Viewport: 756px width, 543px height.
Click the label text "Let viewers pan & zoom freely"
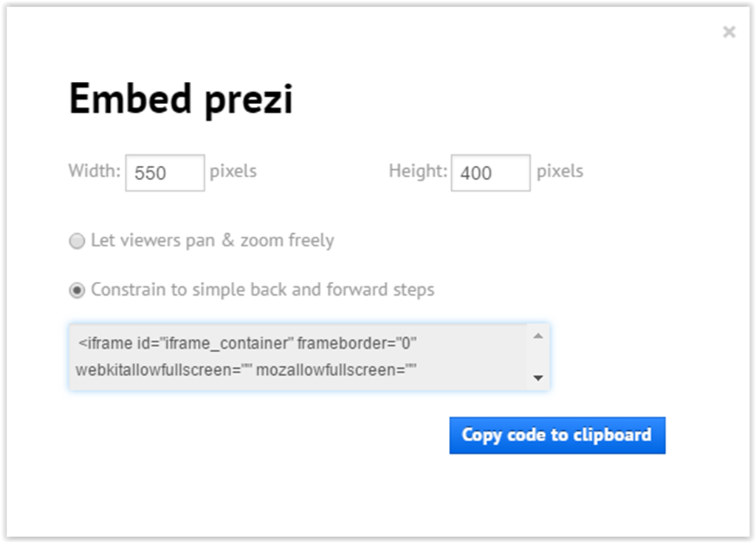coord(212,241)
